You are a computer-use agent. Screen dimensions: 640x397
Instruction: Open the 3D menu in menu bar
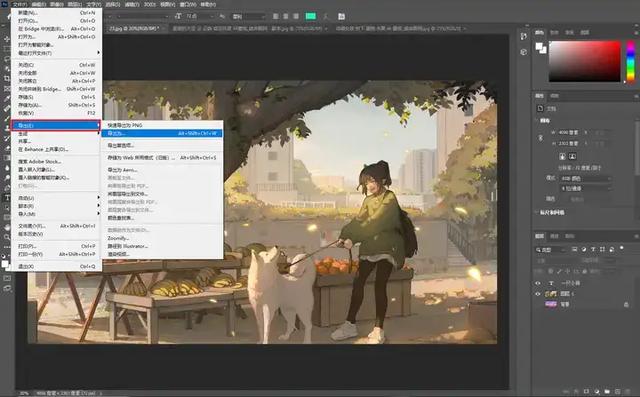click(x=150, y=4)
